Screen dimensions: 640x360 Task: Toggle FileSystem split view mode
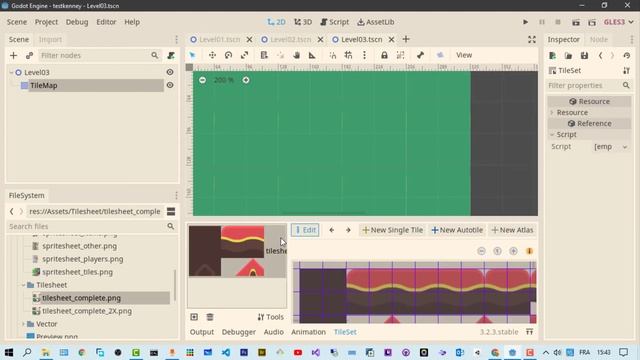point(171,211)
